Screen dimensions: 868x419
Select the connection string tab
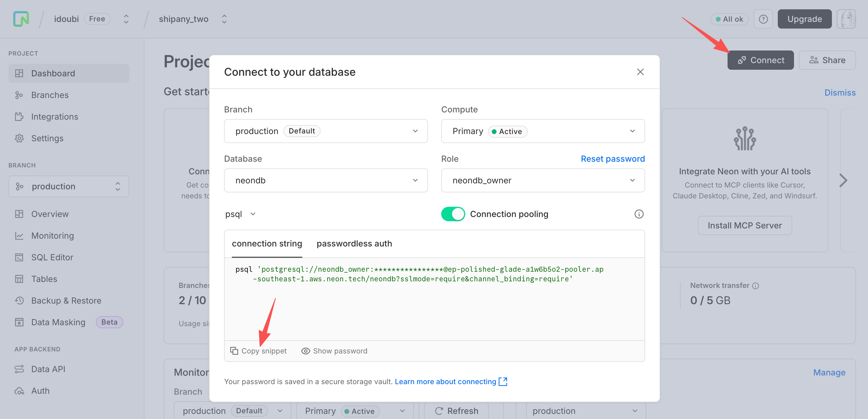click(x=266, y=243)
